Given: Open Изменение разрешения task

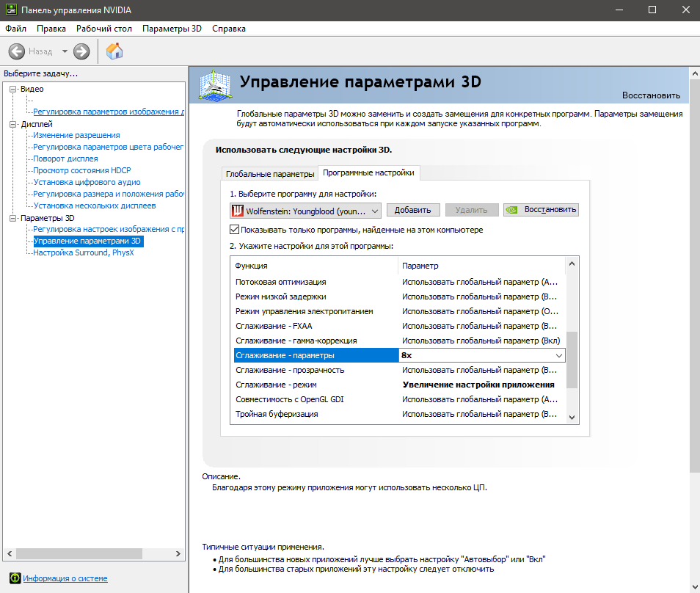Looking at the screenshot, I should pyautogui.click(x=76, y=135).
